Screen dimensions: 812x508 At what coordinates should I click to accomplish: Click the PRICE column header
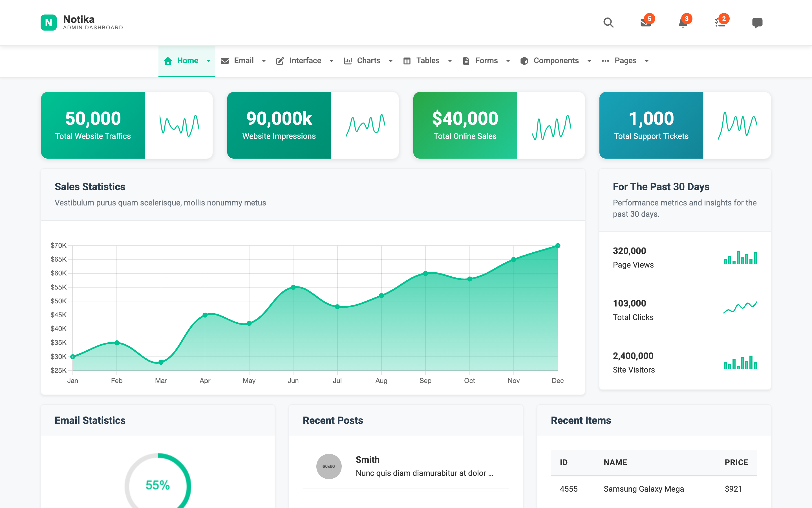736,462
